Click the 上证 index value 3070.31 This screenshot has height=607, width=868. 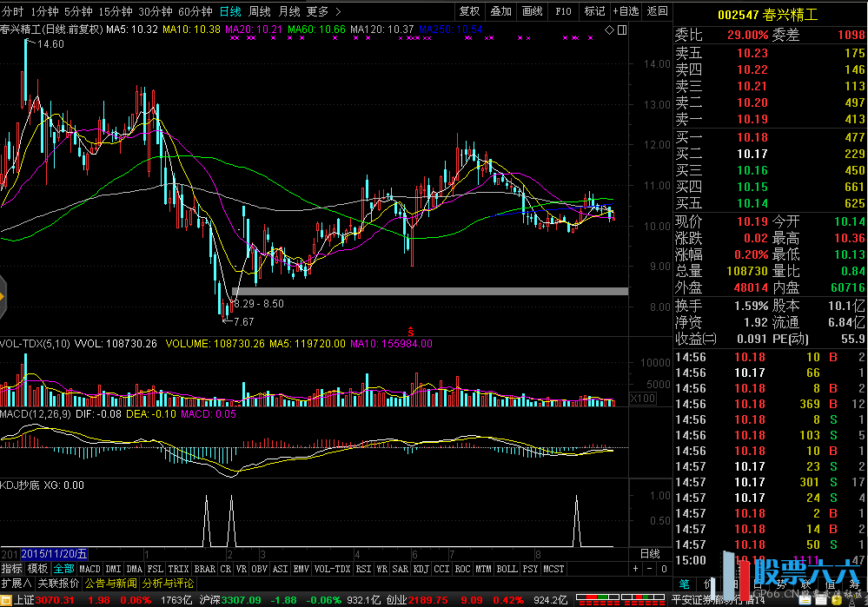(54, 600)
